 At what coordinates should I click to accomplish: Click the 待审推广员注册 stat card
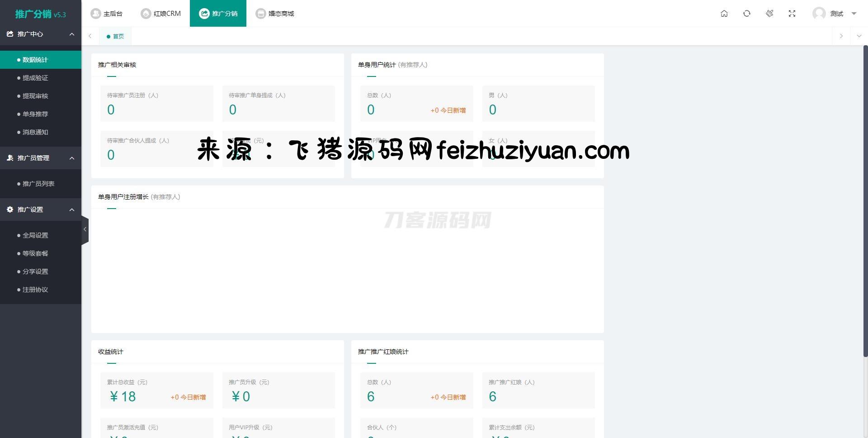tap(157, 104)
